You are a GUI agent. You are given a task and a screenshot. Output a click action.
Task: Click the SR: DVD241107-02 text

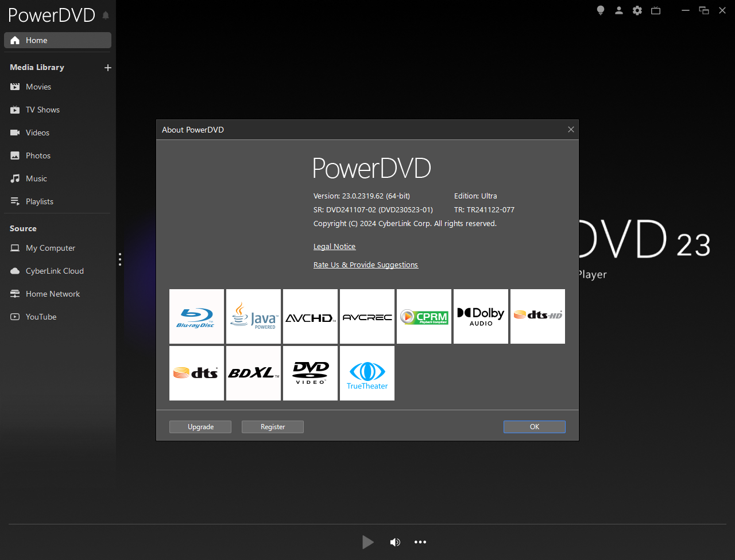tap(373, 209)
